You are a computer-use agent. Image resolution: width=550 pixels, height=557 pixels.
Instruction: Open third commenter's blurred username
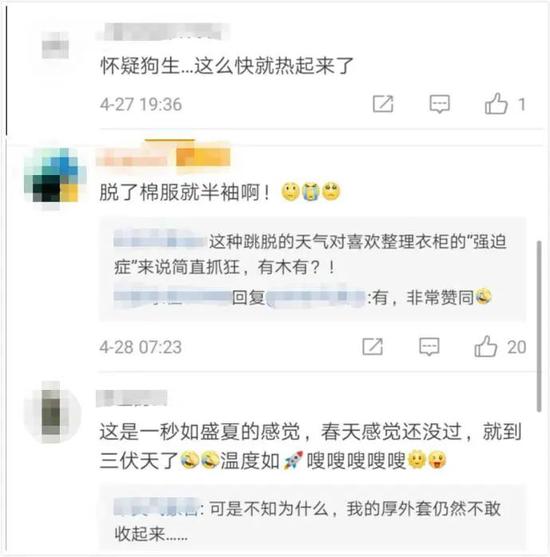[132, 398]
